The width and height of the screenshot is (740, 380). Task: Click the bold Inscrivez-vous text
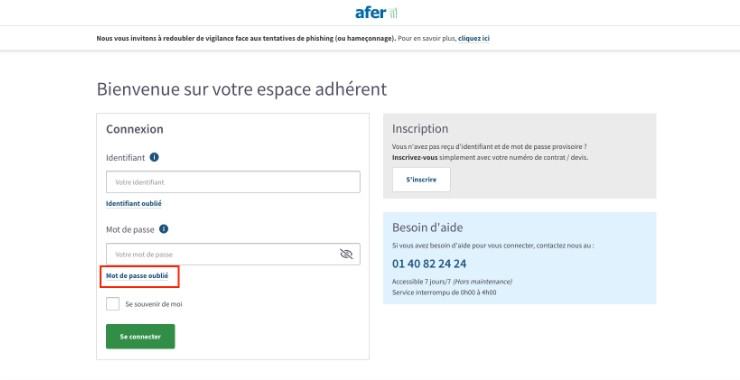coord(415,158)
